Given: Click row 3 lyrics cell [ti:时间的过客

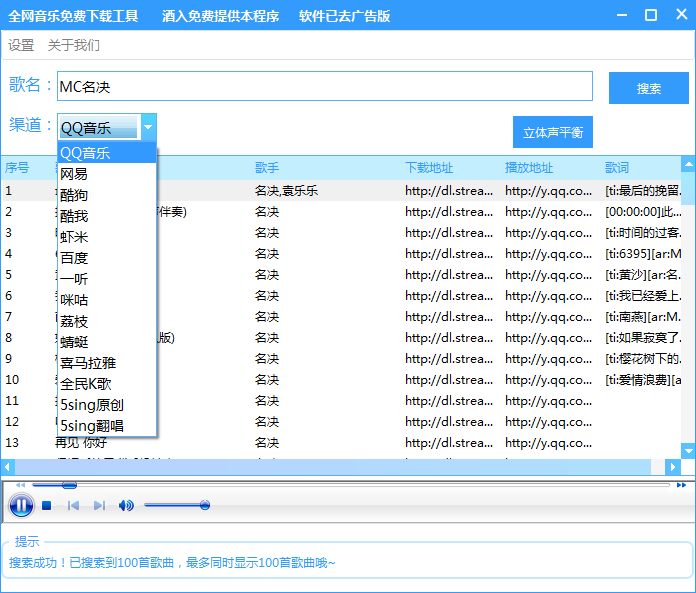Looking at the screenshot, I should (x=643, y=233).
